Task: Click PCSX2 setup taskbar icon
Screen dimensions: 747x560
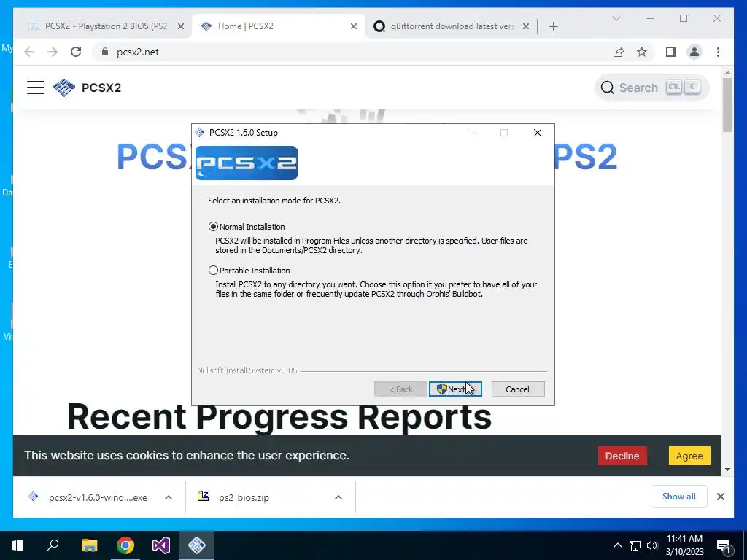Action: point(197,545)
